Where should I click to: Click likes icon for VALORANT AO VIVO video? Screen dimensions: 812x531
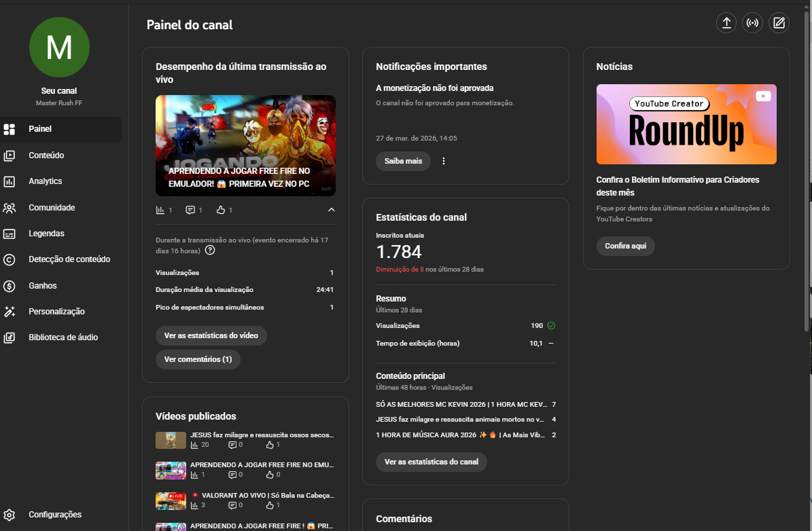(270, 506)
